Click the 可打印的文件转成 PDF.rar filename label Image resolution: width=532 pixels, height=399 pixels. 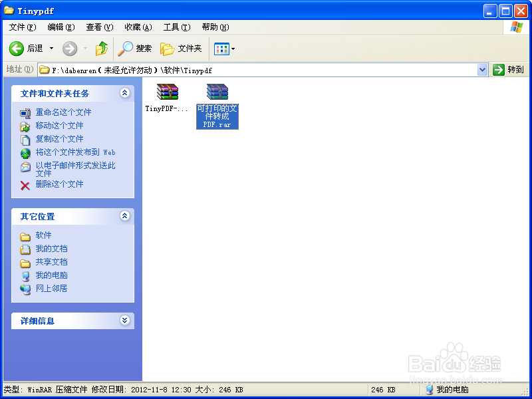(x=217, y=117)
